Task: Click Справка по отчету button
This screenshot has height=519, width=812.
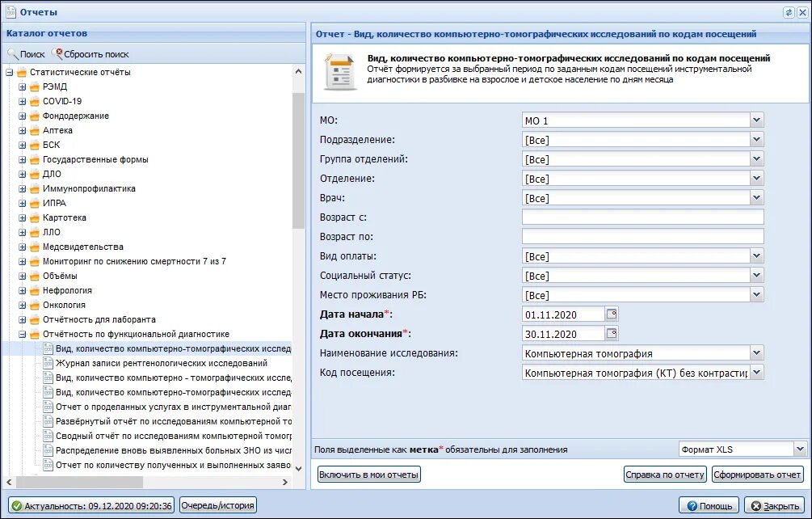Action: [x=665, y=475]
